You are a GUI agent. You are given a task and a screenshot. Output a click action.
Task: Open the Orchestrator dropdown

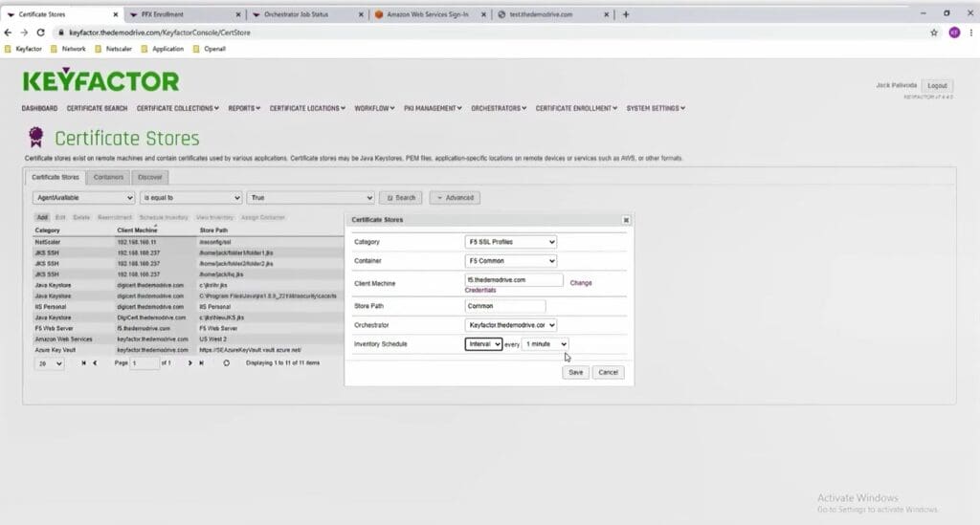point(511,325)
